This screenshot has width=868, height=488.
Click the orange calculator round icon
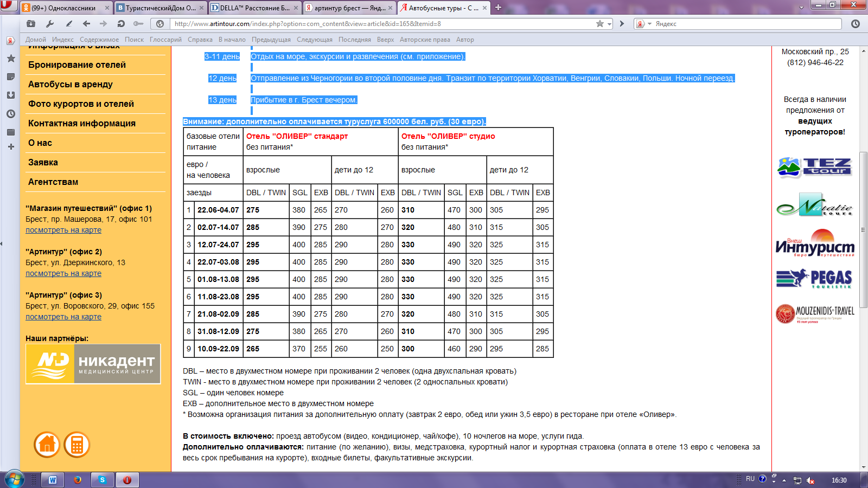[x=76, y=445]
